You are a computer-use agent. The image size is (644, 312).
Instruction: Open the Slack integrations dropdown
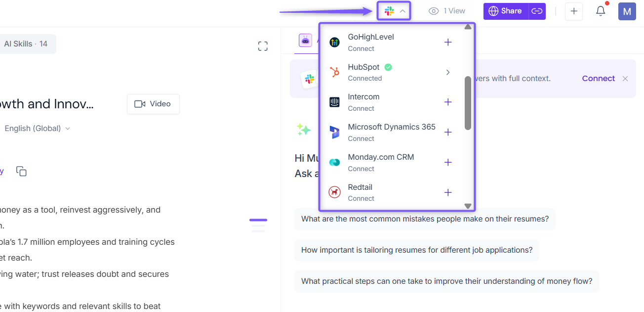pos(394,11)
